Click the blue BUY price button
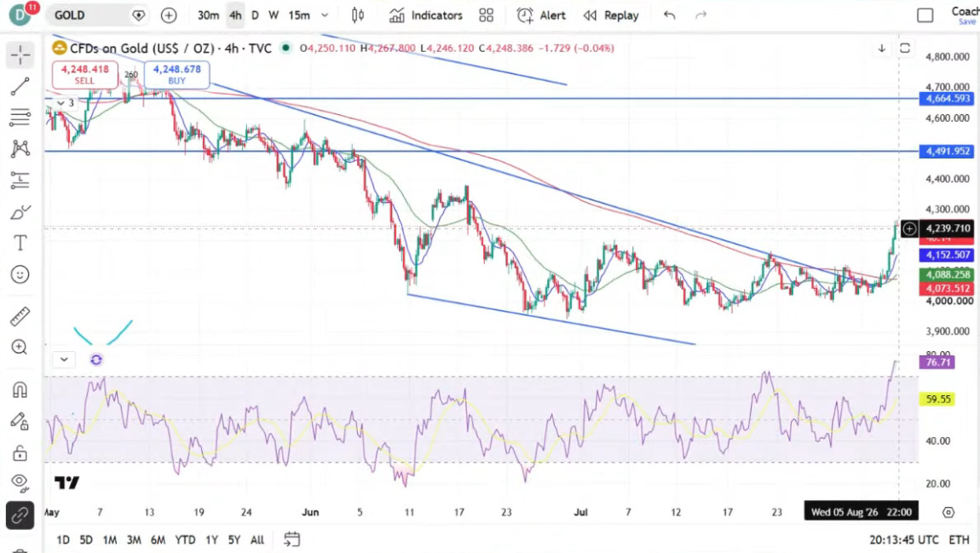980x553 pixels. coord(177,74)
